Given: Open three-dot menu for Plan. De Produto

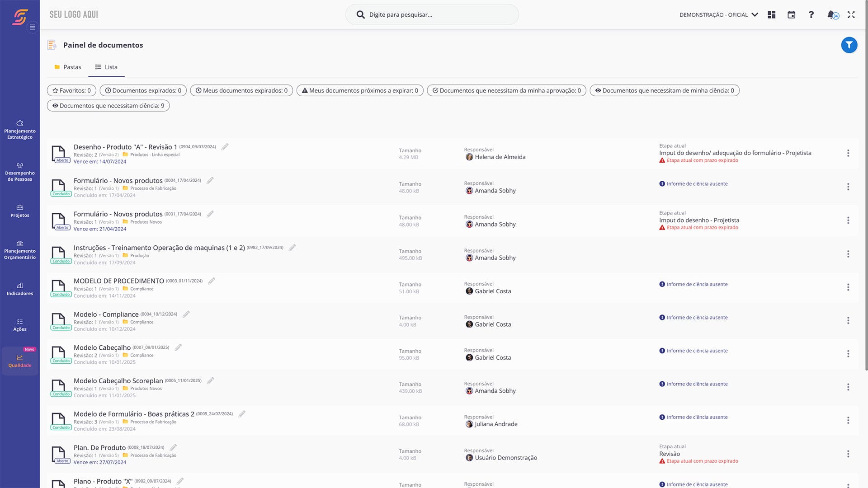Looking at the screenshot, I should [x=848, y=454].
